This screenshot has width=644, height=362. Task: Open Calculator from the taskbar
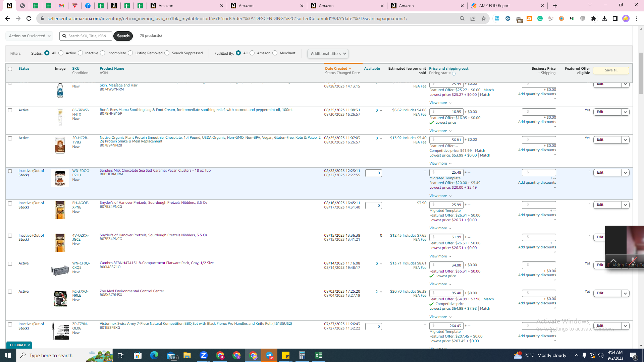pyautogui.click(x=302, y=355)
